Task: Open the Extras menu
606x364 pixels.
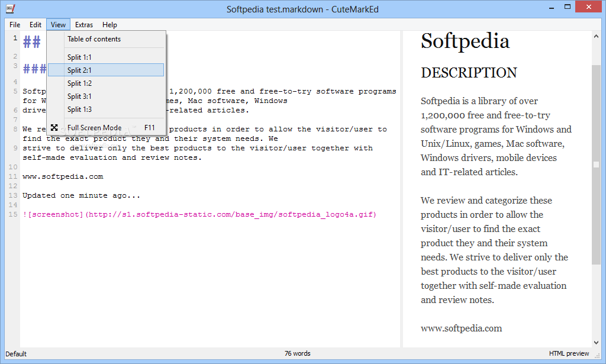Action: 84,25
